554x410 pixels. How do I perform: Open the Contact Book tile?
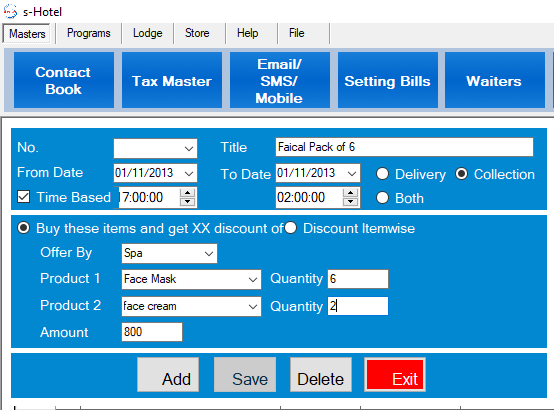click(64, 80)
